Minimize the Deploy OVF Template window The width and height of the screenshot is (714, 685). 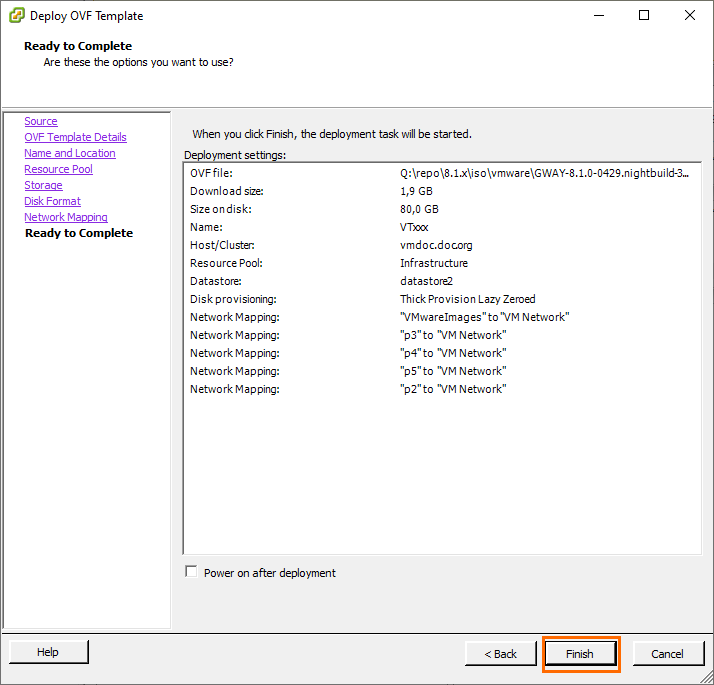pyautogui.click(x=598, y=16)
